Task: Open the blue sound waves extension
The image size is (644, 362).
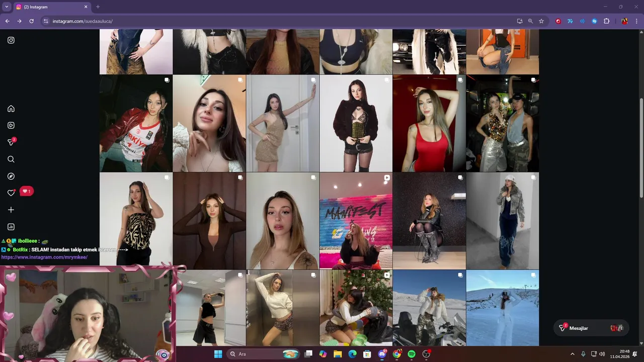Action: click(582, 21)
